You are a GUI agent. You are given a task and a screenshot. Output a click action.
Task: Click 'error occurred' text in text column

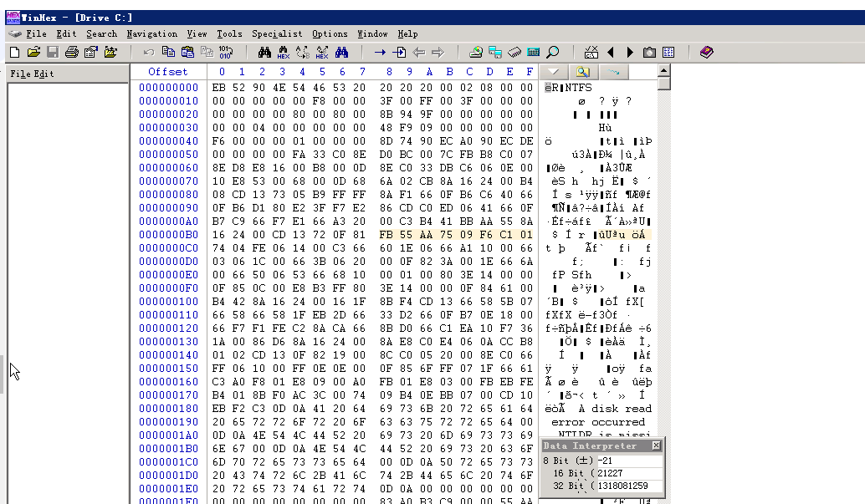click(598, 422)
